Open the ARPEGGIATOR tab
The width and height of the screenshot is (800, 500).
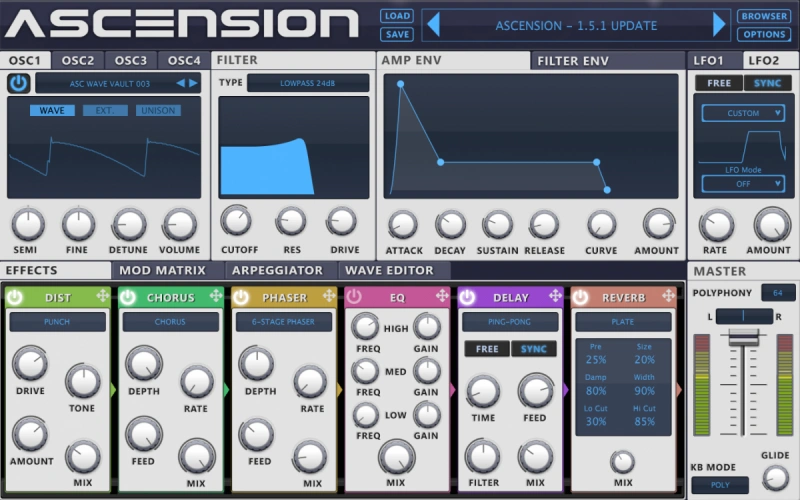pos(280,270)
